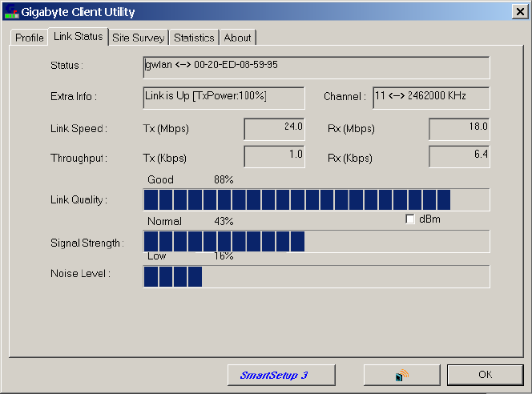Click the Tx (Kbps) value 1.0
The image size is (532, 394).
[x=274, y=157]
